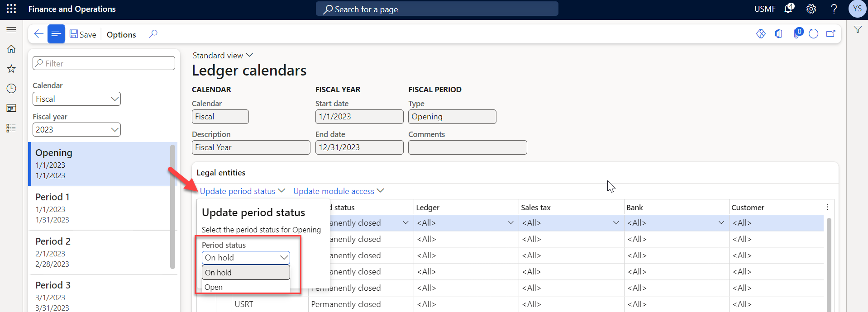The height and width of the screenshot is (312, 868).
Task: Refresh the page using toolbar icon
Action: click(x=813, y=34)
